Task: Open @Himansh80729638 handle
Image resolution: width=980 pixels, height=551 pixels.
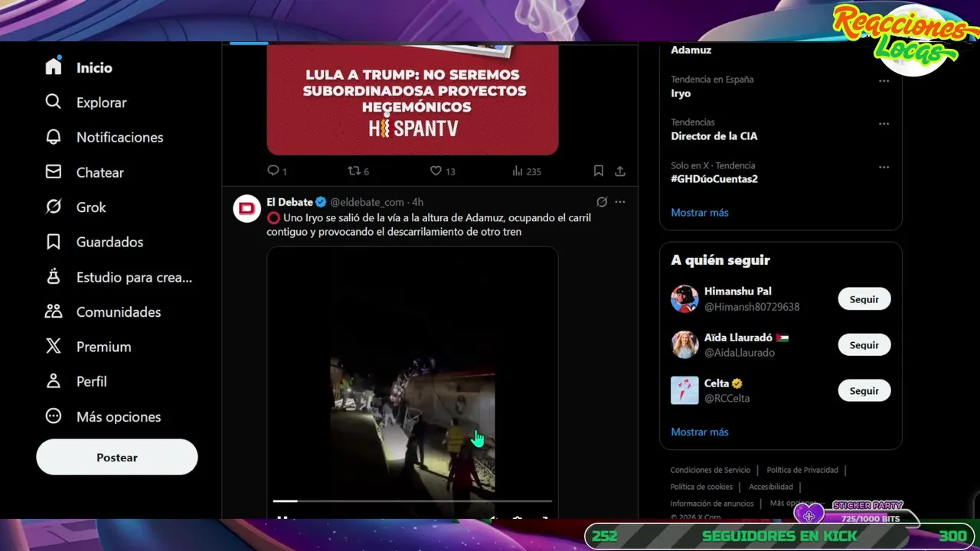Action: tap(752, 307)
